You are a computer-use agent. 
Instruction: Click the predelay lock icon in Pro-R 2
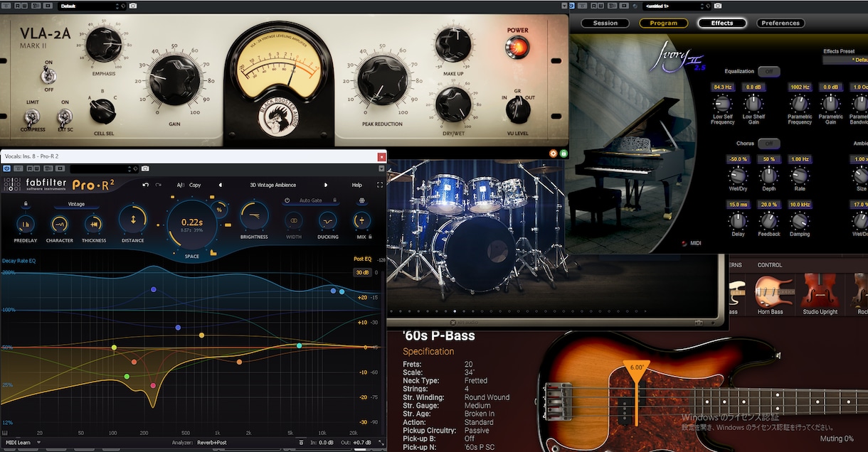click(26, 204)
